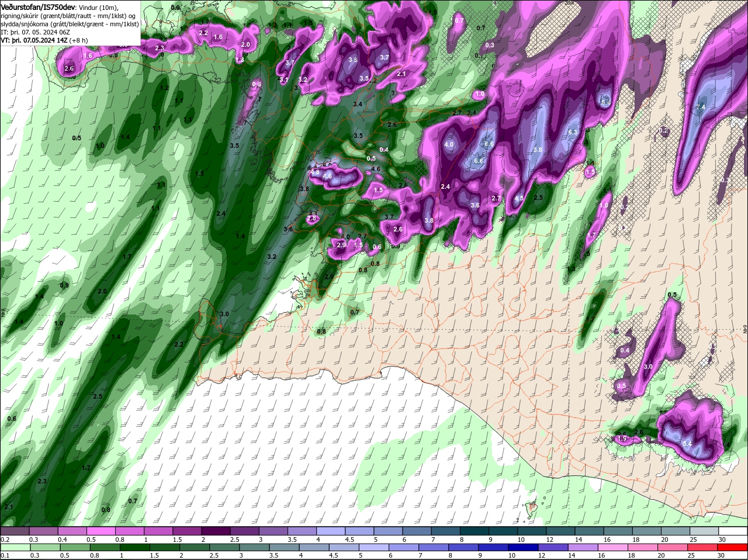Select the bottom-row swatch between 14 and 16
Image resolution: width=748 pixels, height=560 pixels.
point(584,548)
